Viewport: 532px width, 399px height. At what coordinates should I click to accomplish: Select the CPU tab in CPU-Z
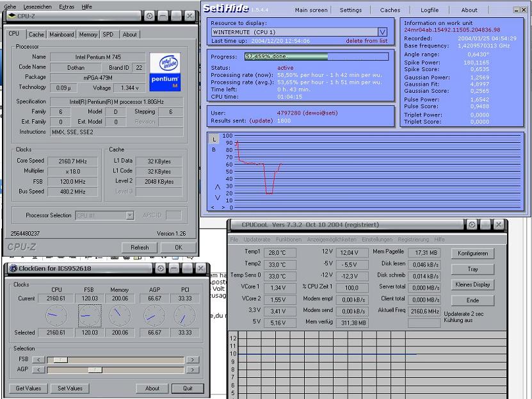point(14,33)
